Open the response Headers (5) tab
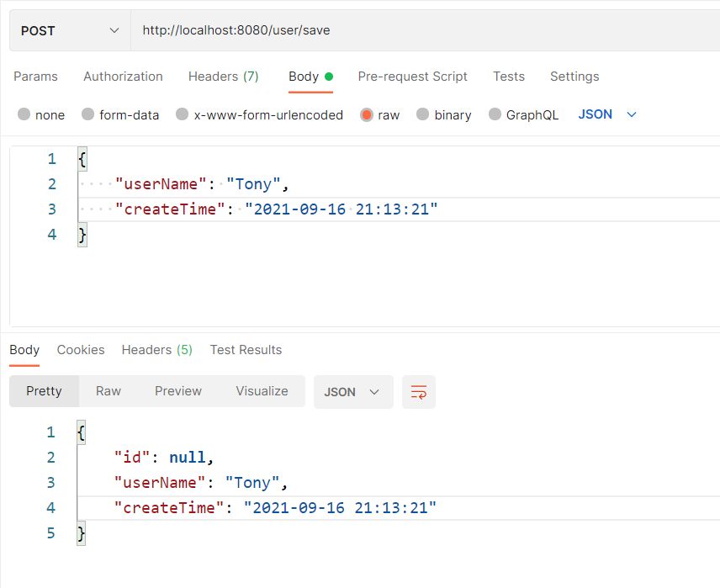This screenshot has width=720, height=588. pos(156,350)
